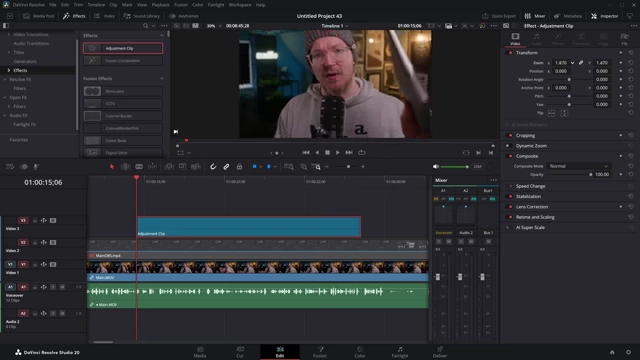This screenshot has width=640, height=360.
Task: Show the Mixer panel button
Action: (535, 16)
